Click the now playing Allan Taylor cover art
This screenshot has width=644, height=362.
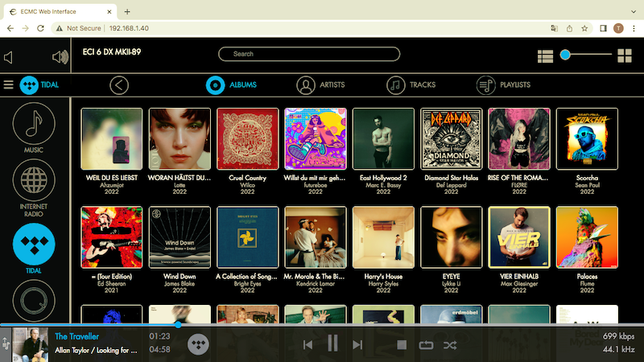(x=30, y=344)
